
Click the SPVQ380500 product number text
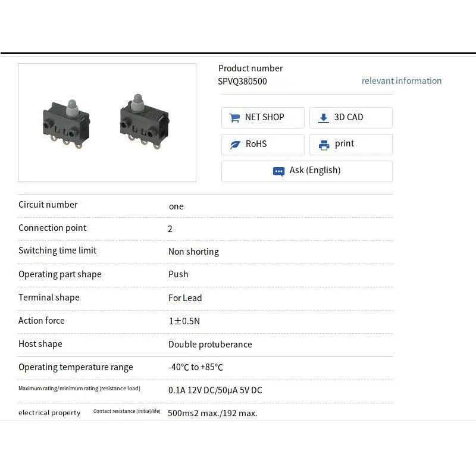pos(242,82)
